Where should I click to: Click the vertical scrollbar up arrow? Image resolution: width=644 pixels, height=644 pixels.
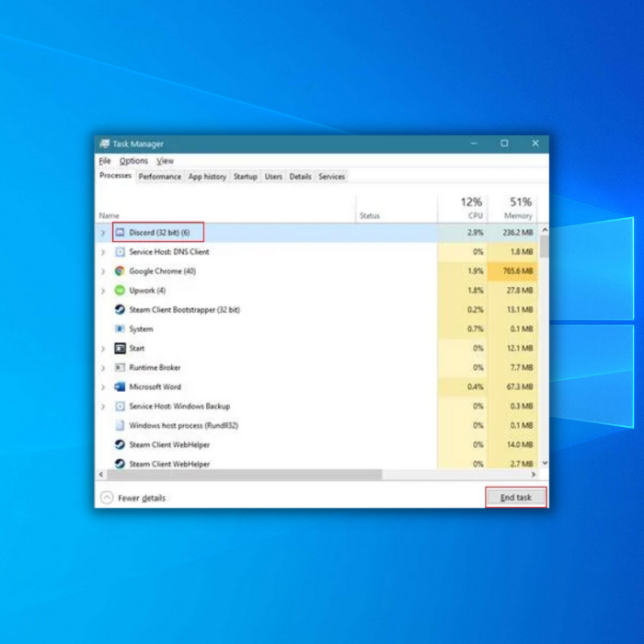point(545,230)
